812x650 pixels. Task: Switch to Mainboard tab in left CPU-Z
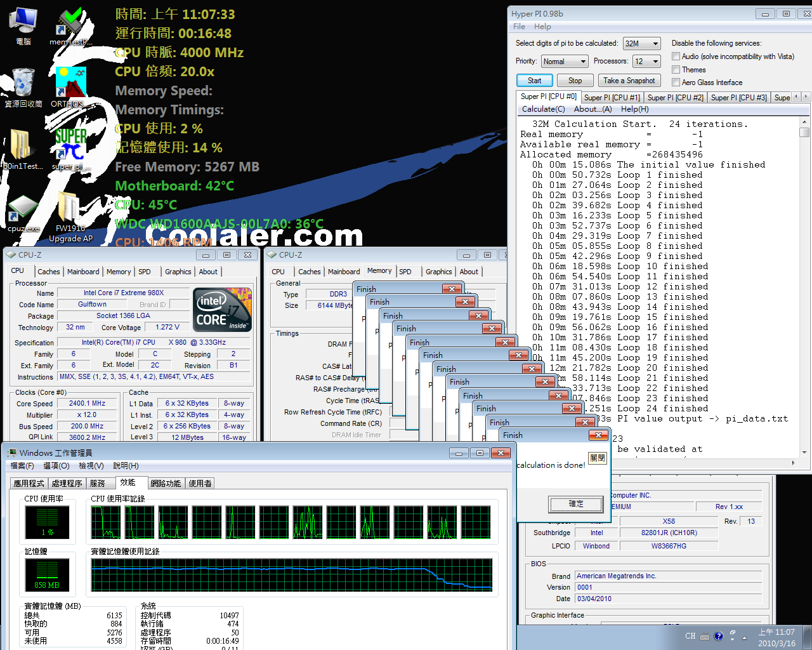(83, 272)
